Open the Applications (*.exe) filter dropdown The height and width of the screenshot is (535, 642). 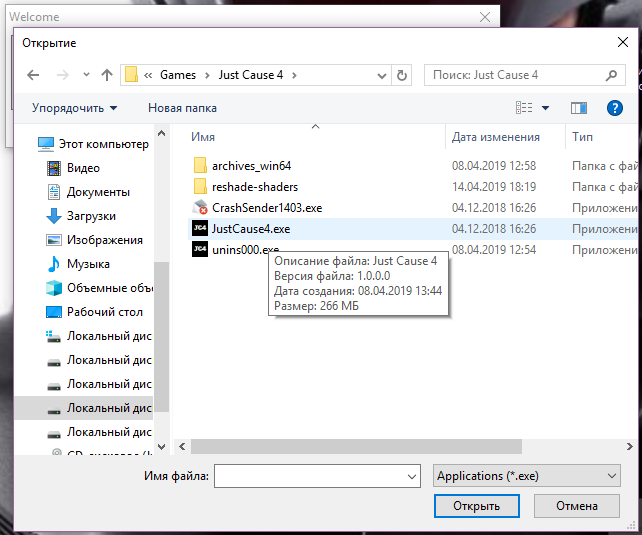[527, 476]
